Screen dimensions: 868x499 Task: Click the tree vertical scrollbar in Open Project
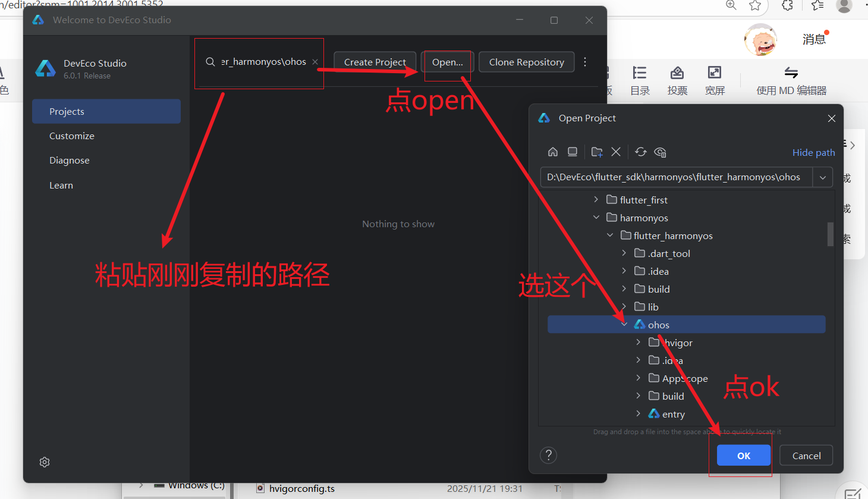click(x=831, y=234)
